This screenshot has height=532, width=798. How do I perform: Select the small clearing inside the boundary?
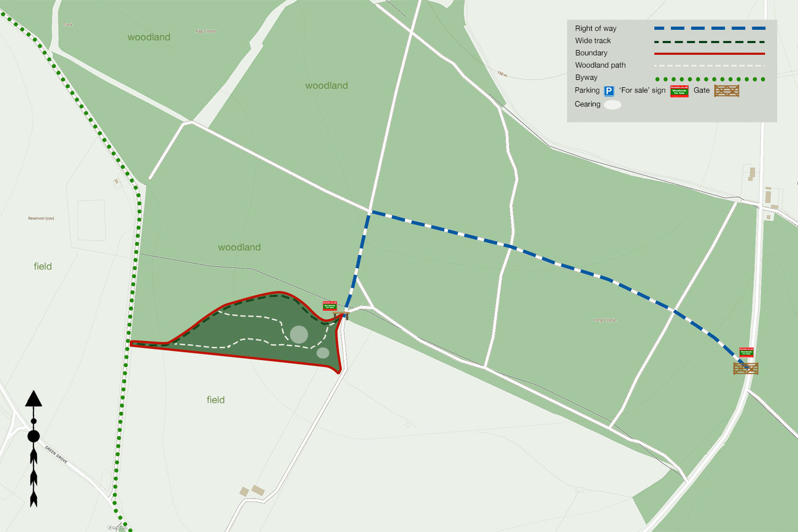coord(323,353)
